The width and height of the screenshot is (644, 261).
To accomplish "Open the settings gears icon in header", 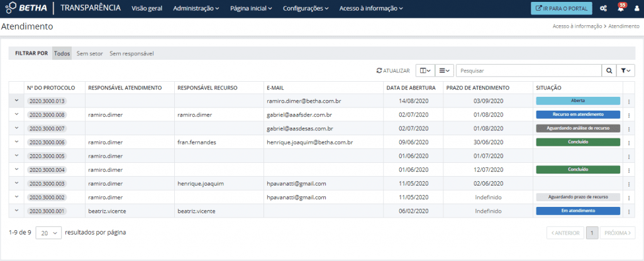I will click(603, 9).
